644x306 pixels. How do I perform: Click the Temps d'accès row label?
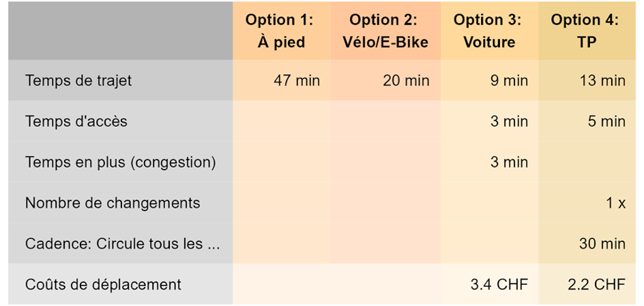[x=76, y=121]
